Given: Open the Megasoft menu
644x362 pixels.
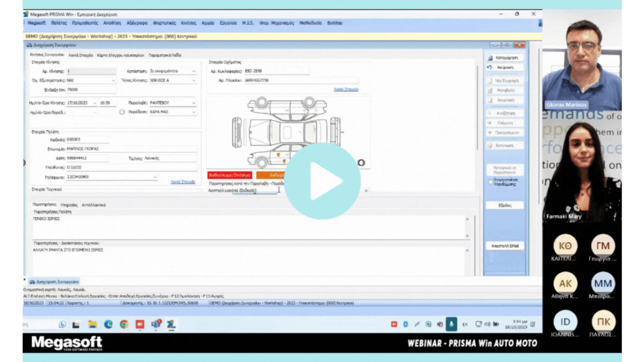Looking at the screenshot, I should [36, 23].
